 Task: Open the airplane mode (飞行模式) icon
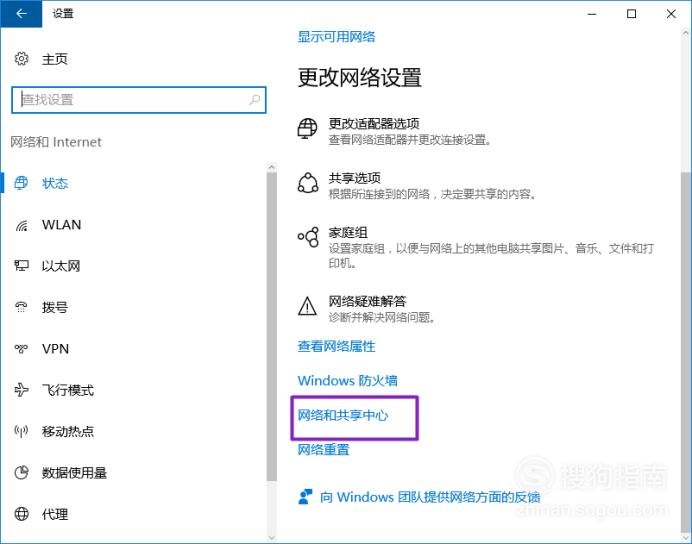point(21,390)
